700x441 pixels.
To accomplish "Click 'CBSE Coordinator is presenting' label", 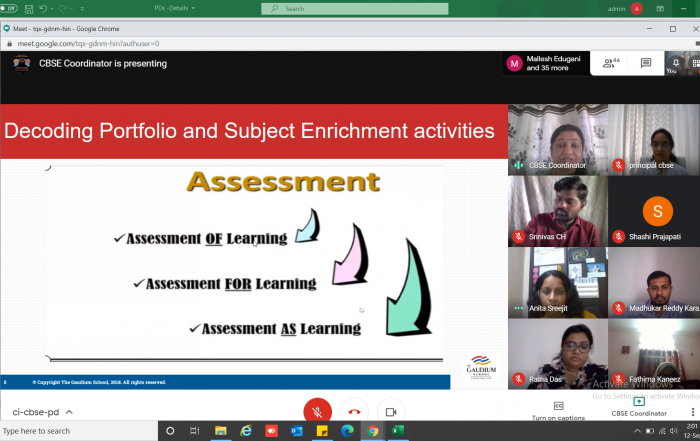I will pos(103,63).
